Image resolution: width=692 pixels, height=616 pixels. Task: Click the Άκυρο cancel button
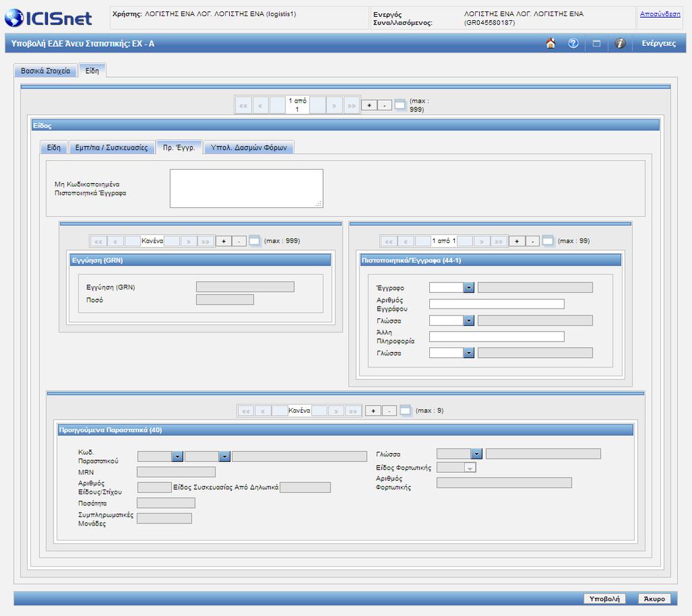click(x=654, y=599)
